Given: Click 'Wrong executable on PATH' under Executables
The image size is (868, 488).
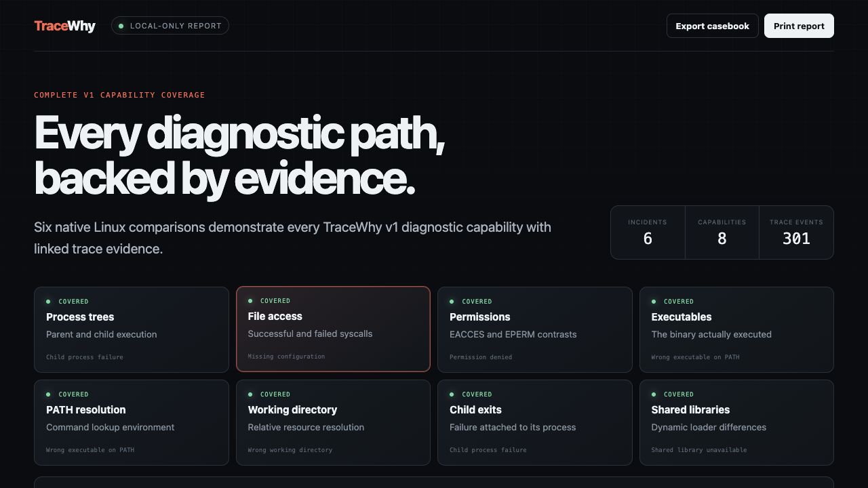Looking at the screenshot, I should tap(696, 357).
